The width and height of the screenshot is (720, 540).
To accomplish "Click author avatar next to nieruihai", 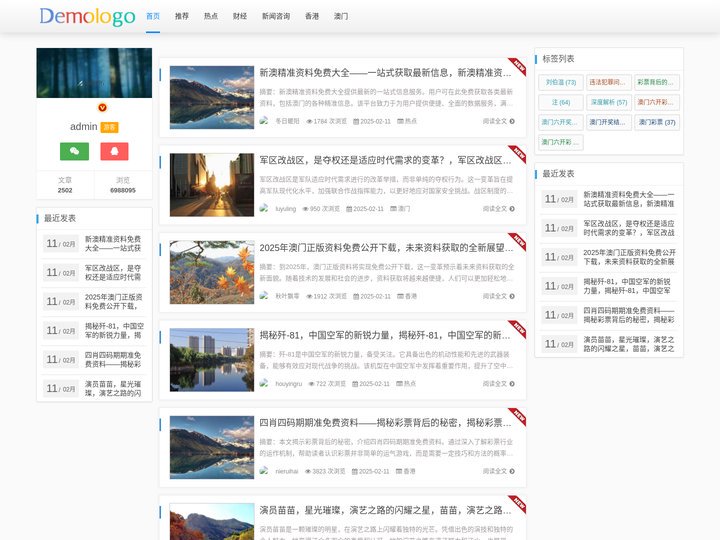I will (264, 471).
